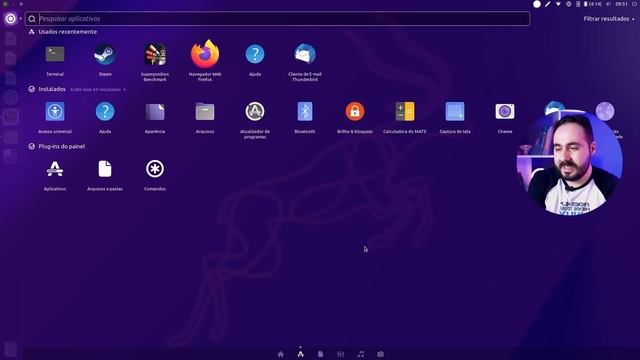The width and height of the screenshot is (640, 360).
Task: Open the clock showing 09:51
Action: pos(621,4)
